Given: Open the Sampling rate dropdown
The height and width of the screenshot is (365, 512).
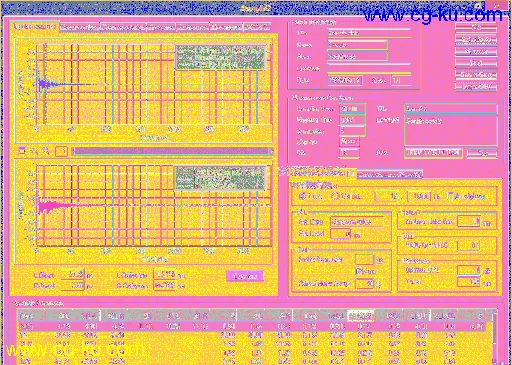Looking at the screenshot, I should pos(353,109).
